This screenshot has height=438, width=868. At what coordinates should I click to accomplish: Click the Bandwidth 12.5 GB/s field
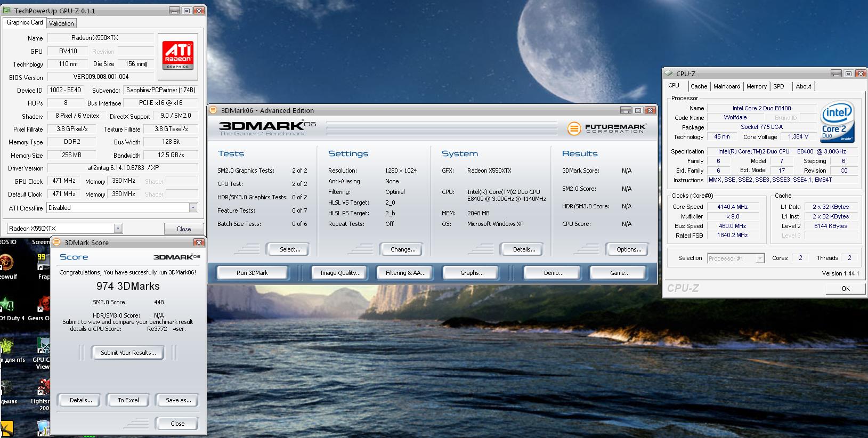point(171,155)
